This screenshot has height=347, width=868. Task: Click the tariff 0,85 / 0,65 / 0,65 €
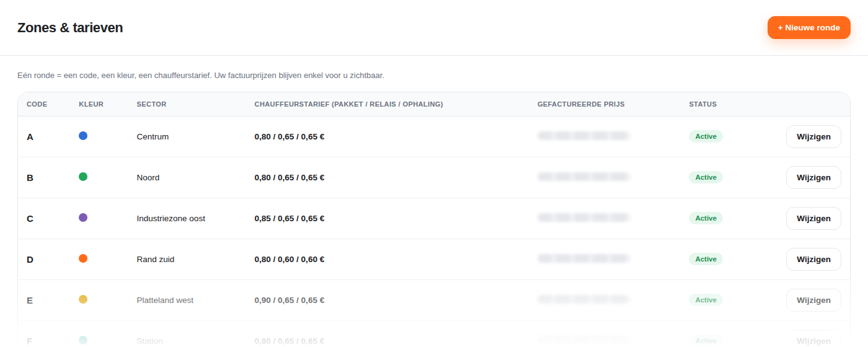click(x=290, y=218)
